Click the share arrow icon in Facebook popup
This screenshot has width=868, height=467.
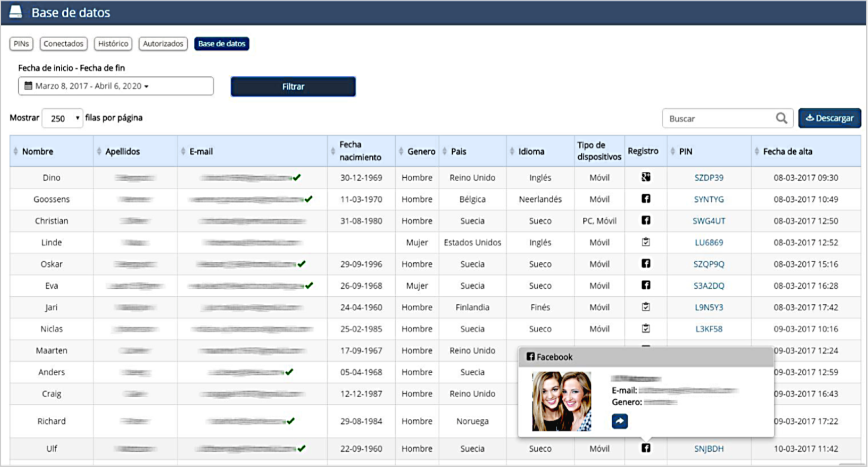point(619,421)
